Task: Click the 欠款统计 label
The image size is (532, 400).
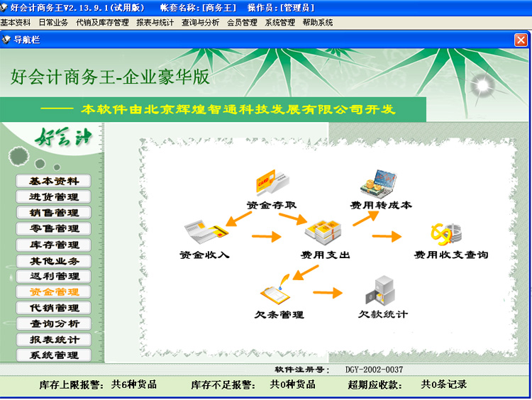Action: pos(383,314)
